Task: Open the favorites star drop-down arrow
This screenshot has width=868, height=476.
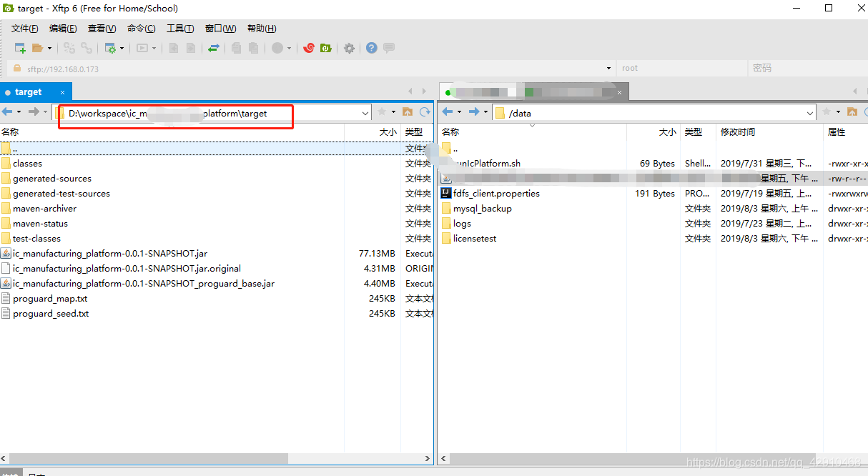Action: click(393, 112)
